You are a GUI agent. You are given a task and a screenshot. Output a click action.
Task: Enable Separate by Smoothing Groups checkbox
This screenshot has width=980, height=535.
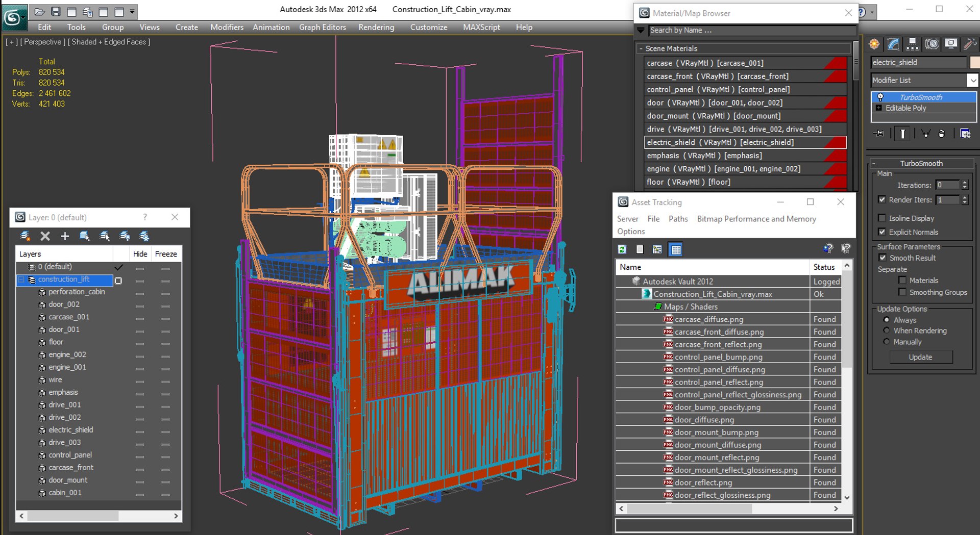point(902,292)
